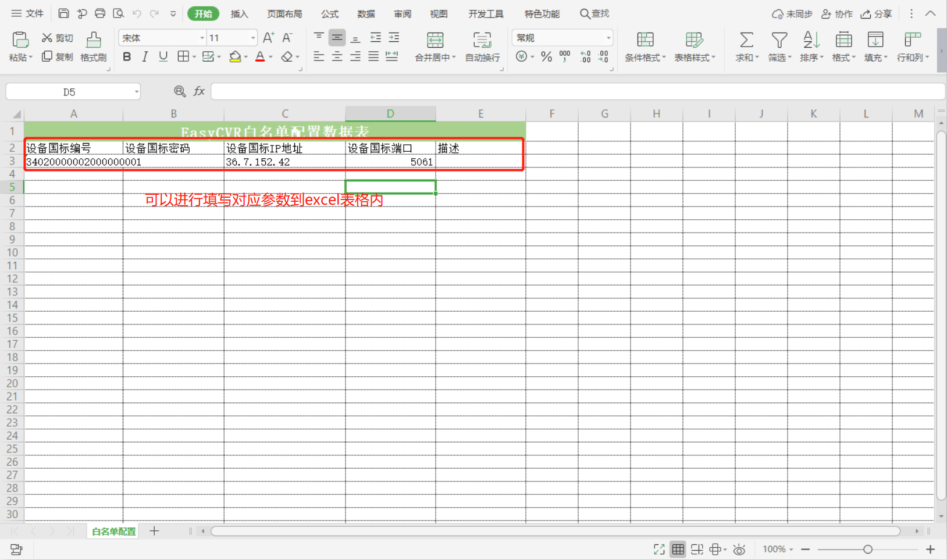Open Print Preview icon

[x=118, y=13]
